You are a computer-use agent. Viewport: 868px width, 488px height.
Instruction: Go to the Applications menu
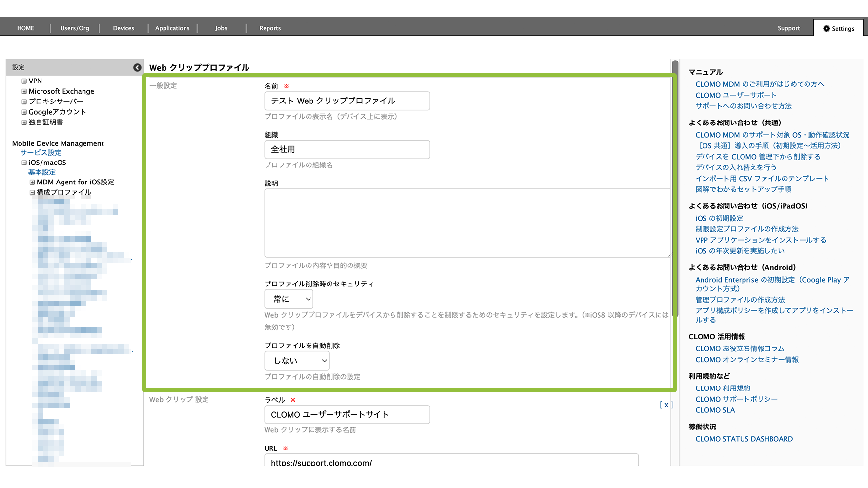pyautogui.click(x=172, y=28)
